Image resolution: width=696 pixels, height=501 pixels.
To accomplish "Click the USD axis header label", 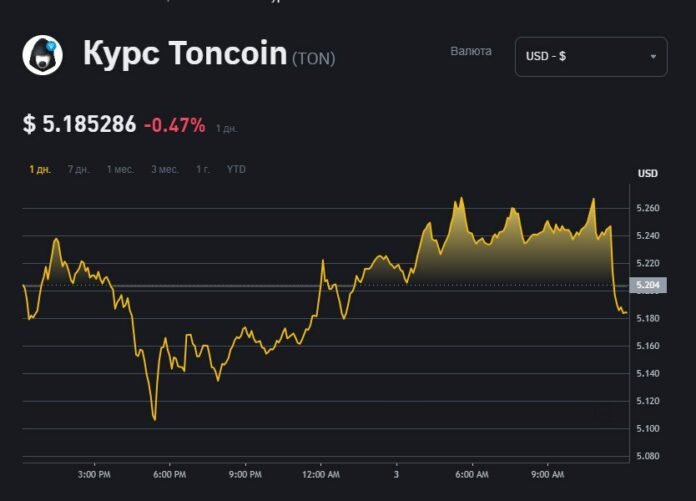I will (x=648, y=174).
